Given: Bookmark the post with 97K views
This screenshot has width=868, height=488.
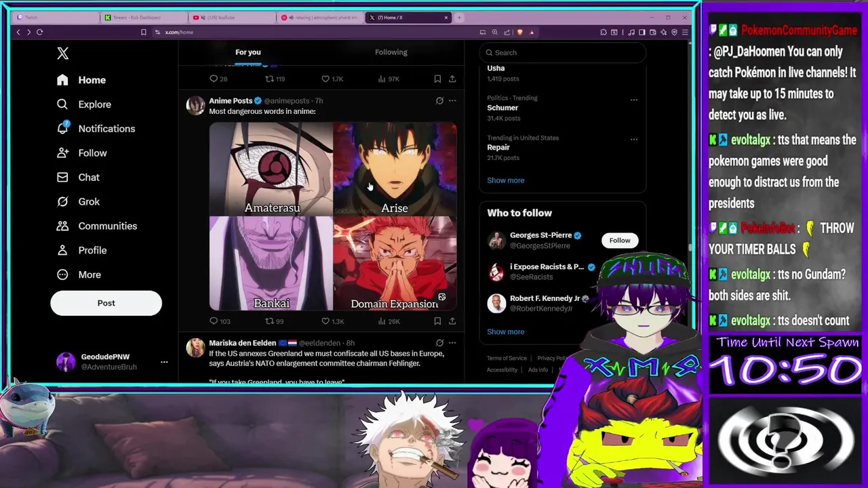Looking at the screenshot, I should 437,79.
